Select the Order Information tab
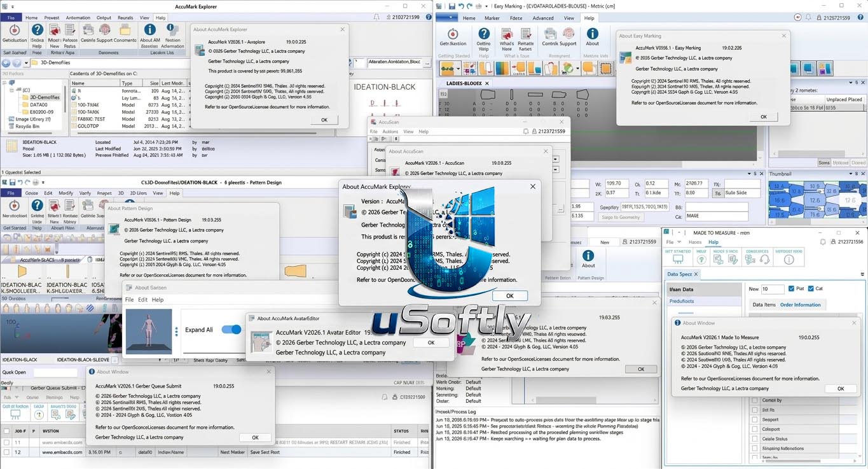This screenshot has height=469, width=868. pos(800,304)
